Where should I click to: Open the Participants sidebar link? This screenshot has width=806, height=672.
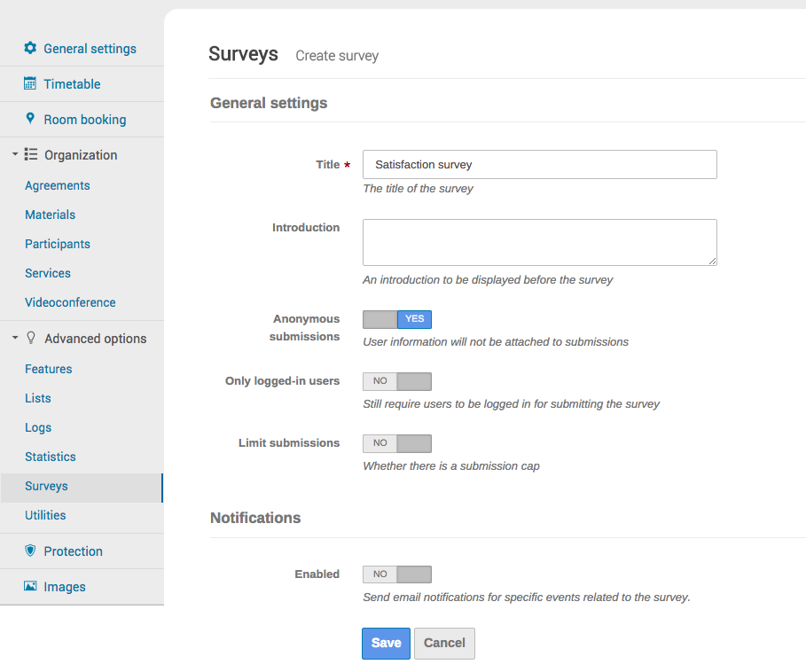coord(58,244)
